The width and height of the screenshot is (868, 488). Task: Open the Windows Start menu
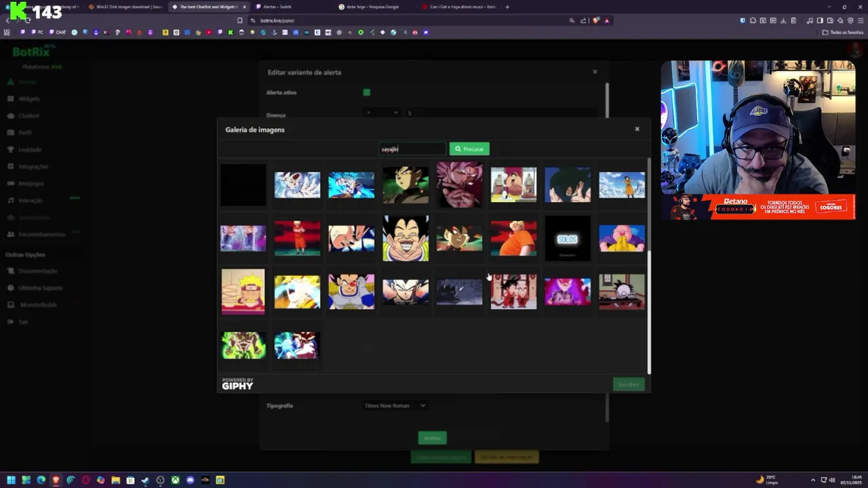point(11,480)
